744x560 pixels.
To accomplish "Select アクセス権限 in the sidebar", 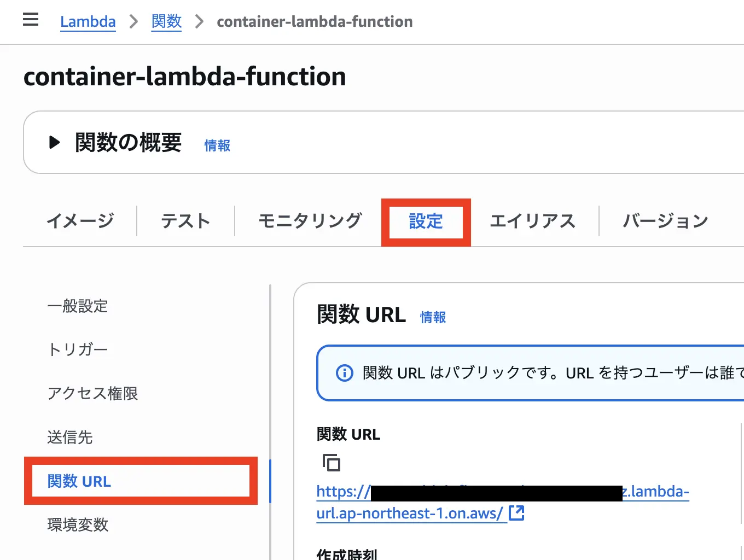I will coord(92,394).
